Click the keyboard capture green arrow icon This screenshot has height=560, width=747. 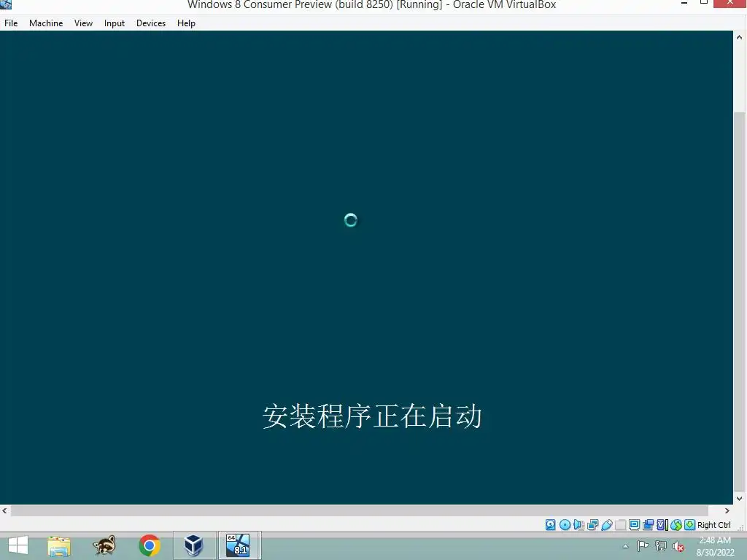tap(689, 525)
